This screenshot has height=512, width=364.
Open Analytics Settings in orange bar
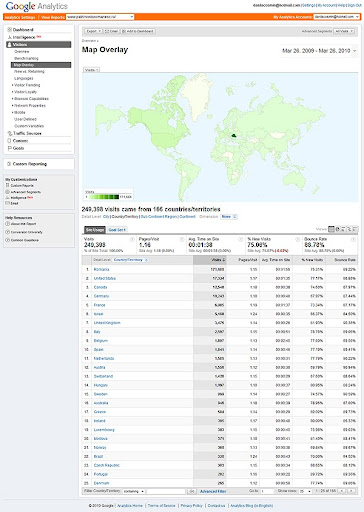click(x=20, y=17)
